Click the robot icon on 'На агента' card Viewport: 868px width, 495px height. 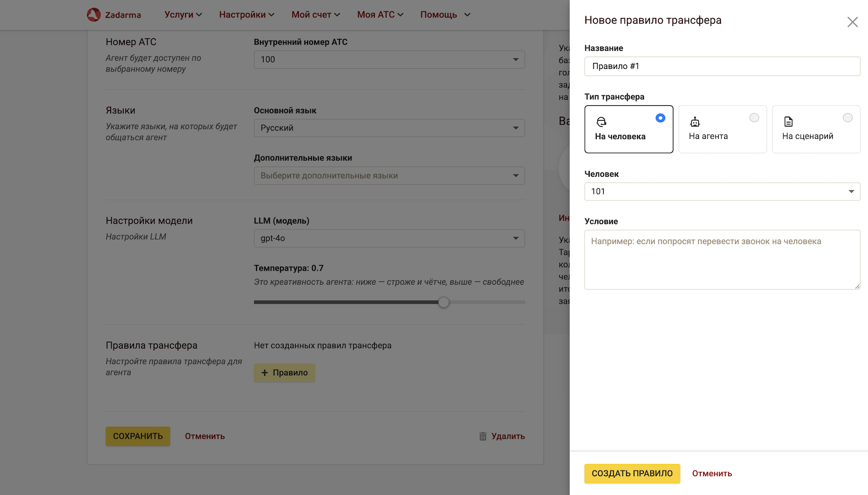(x=694, y=122)
